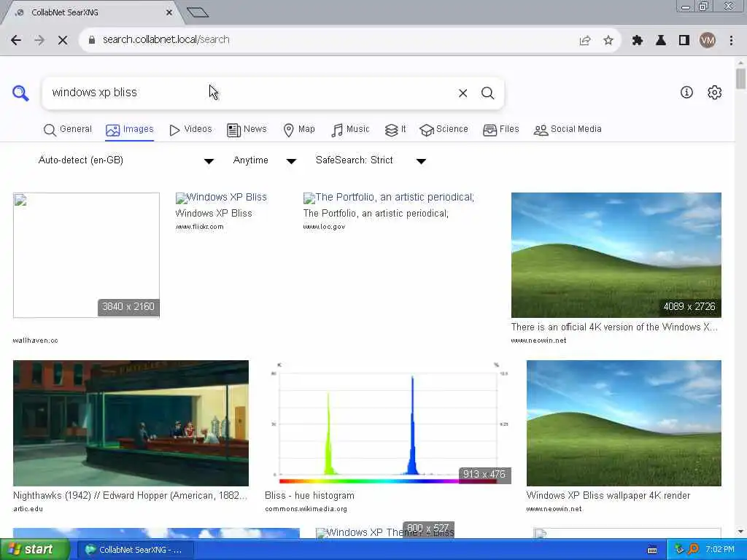Close the CollabNet SearXNG tab
Viewport: 747px width, 560px height.
[169, 12]
